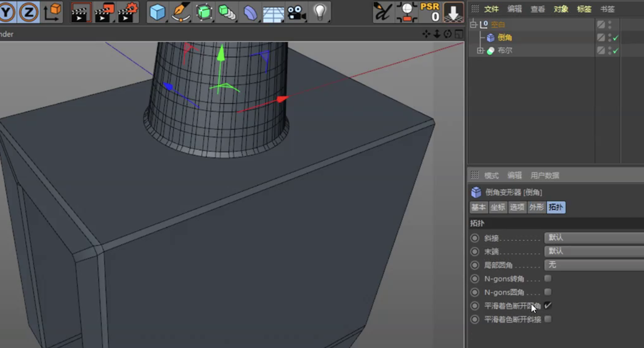Open the Light object icon
This screenshot has width=644, height=348.
click(x=320, y=12)
